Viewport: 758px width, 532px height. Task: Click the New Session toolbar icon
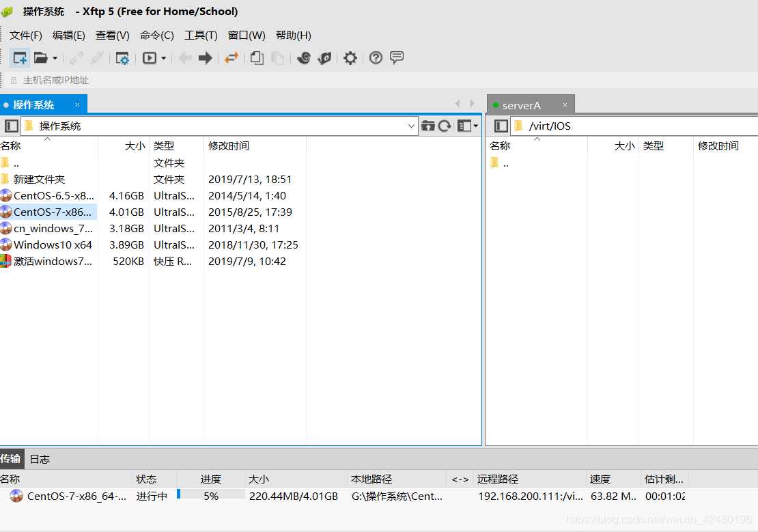20,58
